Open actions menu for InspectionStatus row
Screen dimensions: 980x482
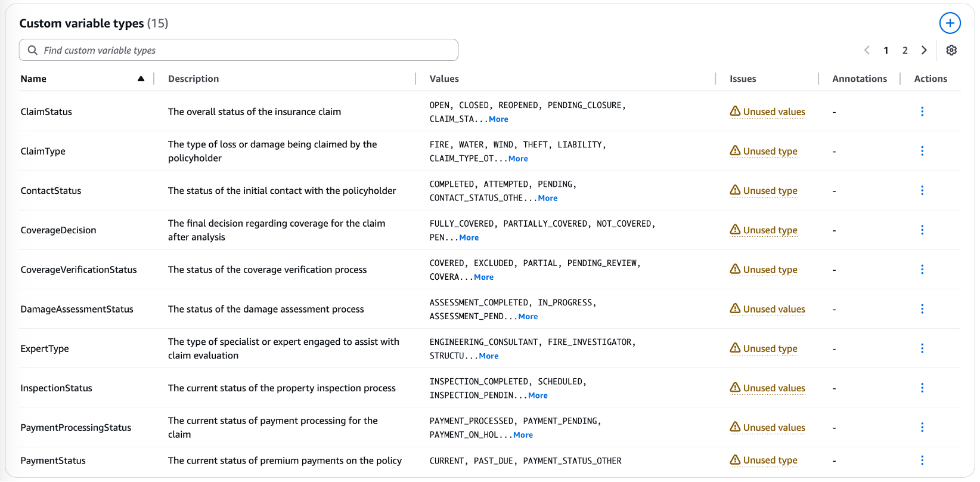tap(922, 388)
